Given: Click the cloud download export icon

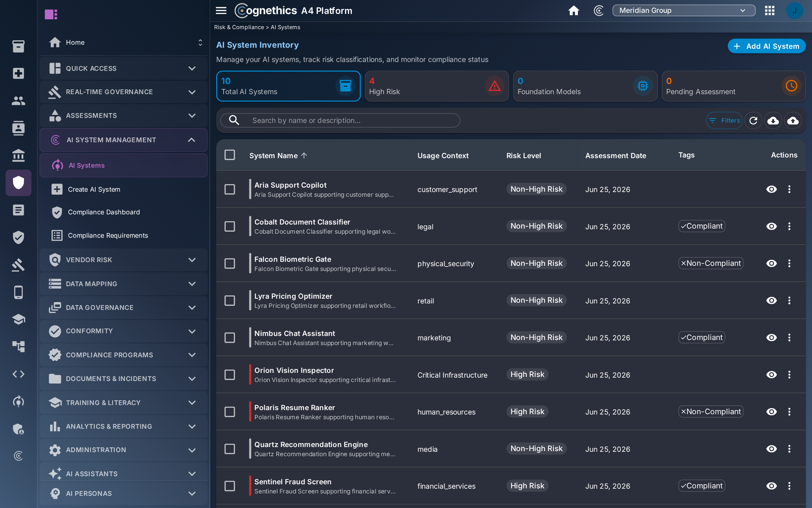Looking at the screenshot, I should [x=773, y=120].
